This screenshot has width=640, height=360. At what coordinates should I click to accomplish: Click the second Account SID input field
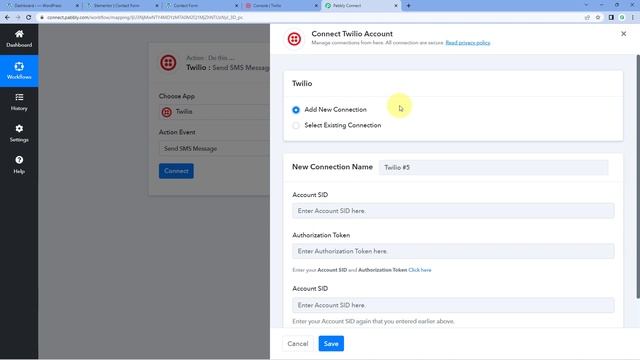[x=453, y=305]
